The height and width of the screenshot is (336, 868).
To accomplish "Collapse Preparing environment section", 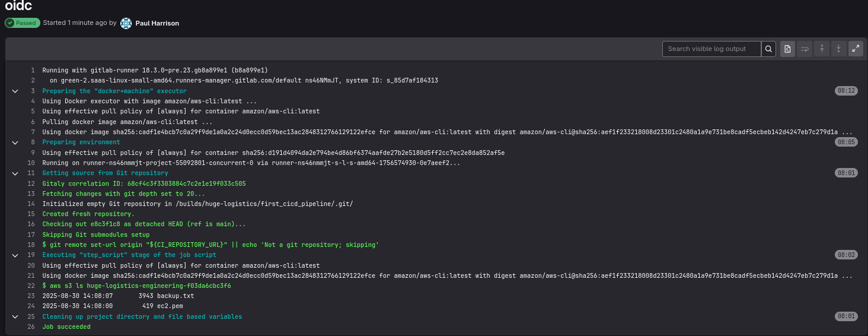I will click(15, 142).
